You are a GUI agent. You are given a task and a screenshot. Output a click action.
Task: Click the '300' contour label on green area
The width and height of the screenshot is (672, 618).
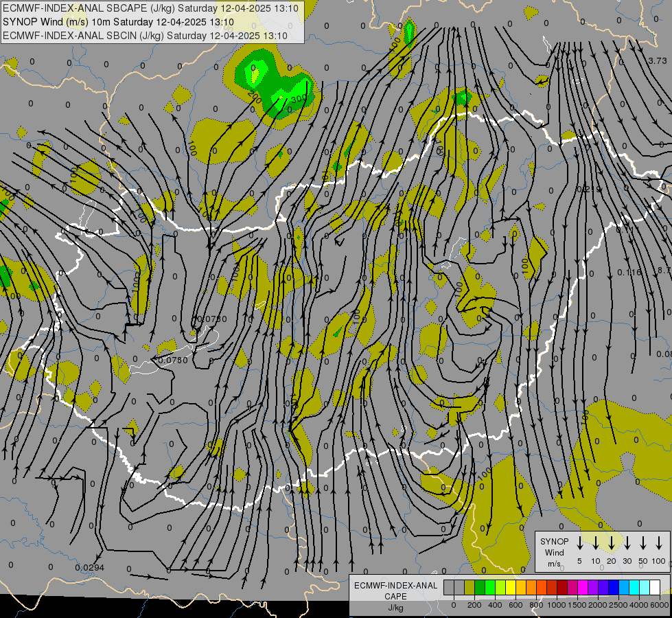point(299,98)
